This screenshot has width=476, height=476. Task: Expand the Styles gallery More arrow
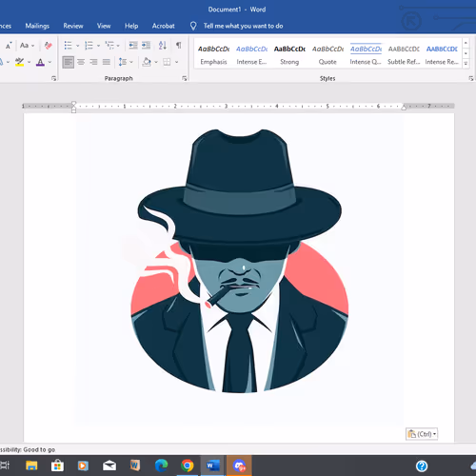pyautogui.click(x=466, y=64)
